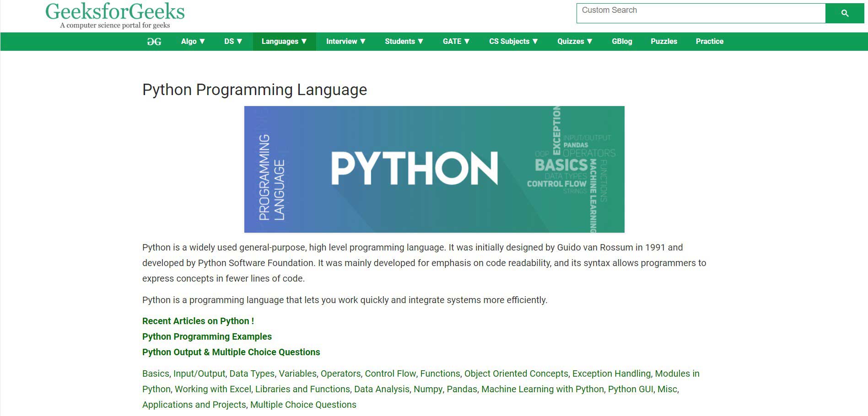Expand the DS dropdown menu
868x416 pixels.
[x=233, y=42]
